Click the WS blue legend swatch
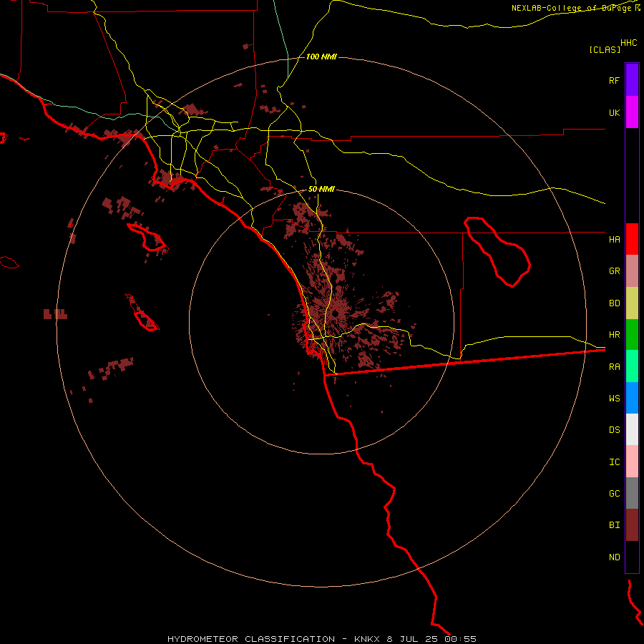Image resolution: width=644 pixels, height=644 pixels. coord(632,398)
